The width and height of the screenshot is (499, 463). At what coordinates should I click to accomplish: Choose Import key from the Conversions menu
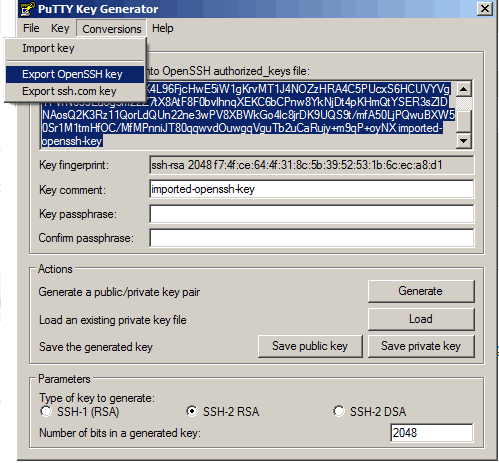pos(75,48)
